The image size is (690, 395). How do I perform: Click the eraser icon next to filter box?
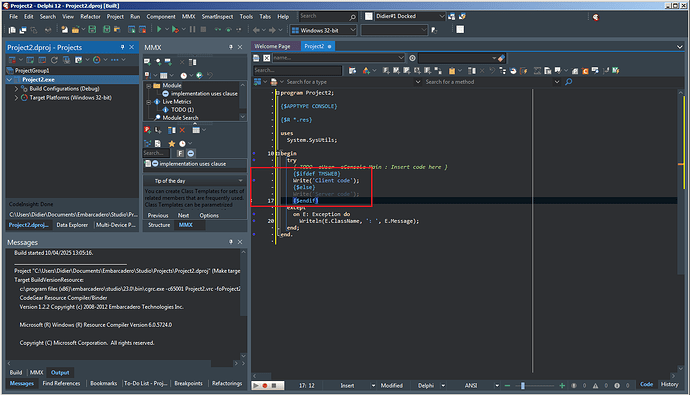pyautogui.click(x=501, y=58)
